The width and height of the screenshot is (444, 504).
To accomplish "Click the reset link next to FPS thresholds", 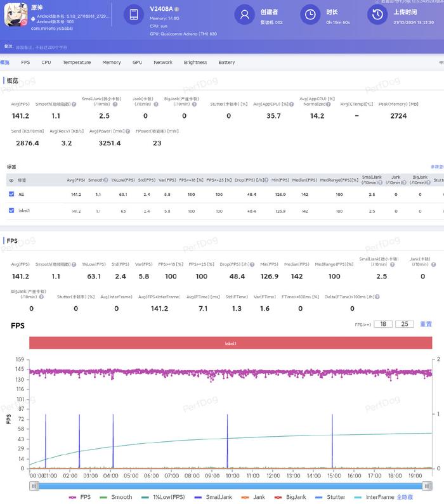I will click(x=426, y=324).
